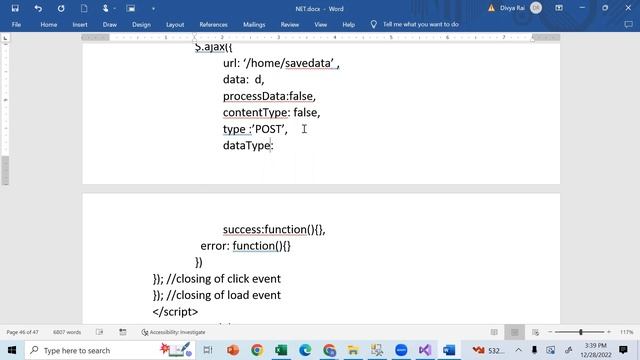This screenshot has height=360, width=640.
Task: Open the View ribbon tab
Action: point(321,24)
